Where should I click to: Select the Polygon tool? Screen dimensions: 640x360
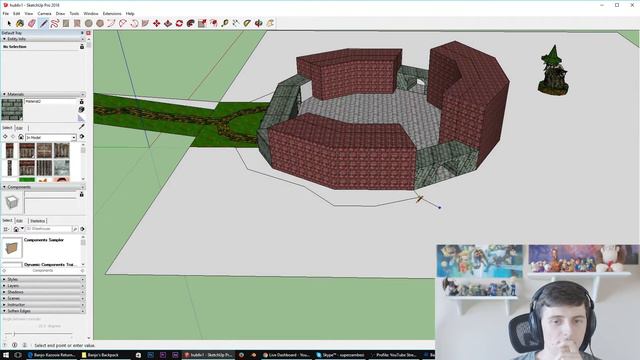tap(100, 24)
